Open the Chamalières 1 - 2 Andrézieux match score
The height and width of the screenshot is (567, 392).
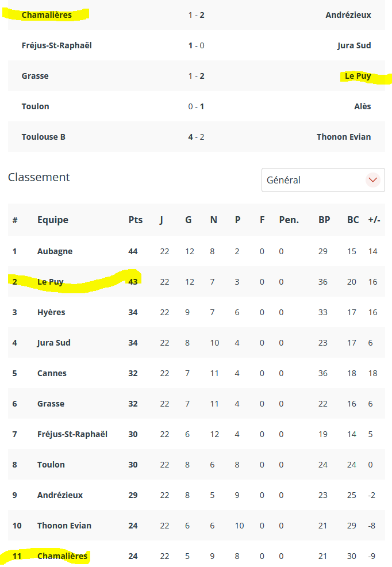[x=196, y=15]
